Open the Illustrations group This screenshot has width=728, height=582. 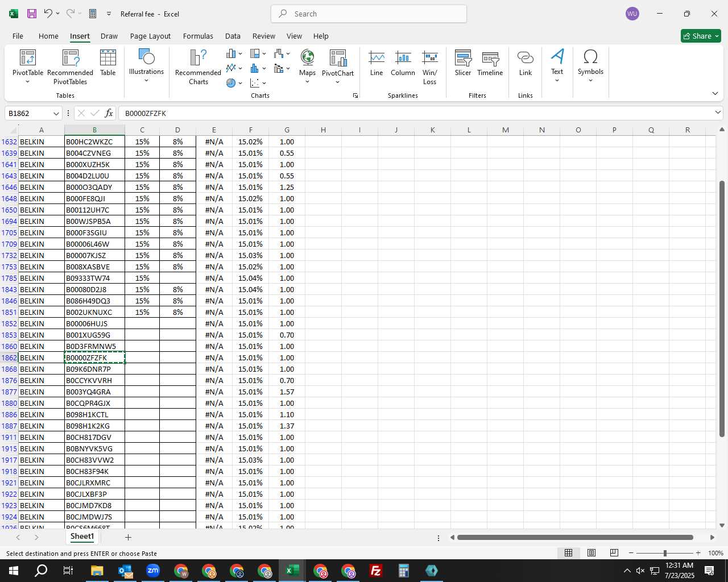146,66
